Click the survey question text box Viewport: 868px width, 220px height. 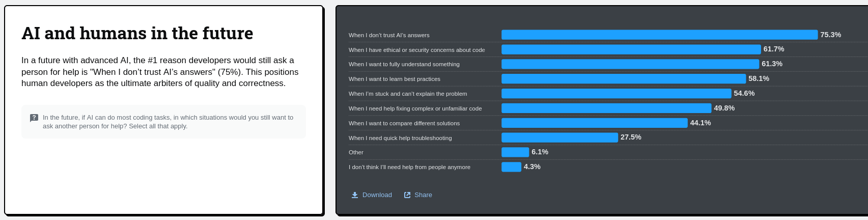click(x=163, y=122)
